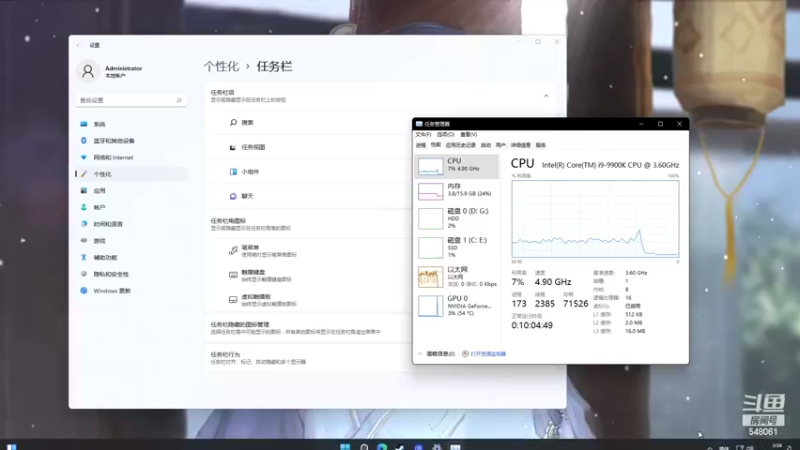Expand the 任务栏角图标 section
Image resolution: width=800 pixels, height=450 pixels.
[309, 224]
